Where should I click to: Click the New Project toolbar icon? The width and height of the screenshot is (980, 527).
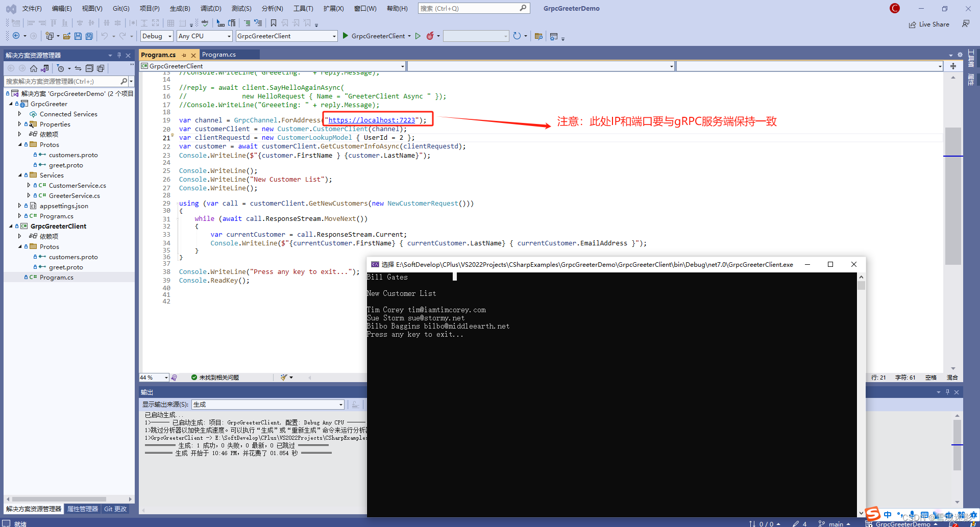[50, 36]
